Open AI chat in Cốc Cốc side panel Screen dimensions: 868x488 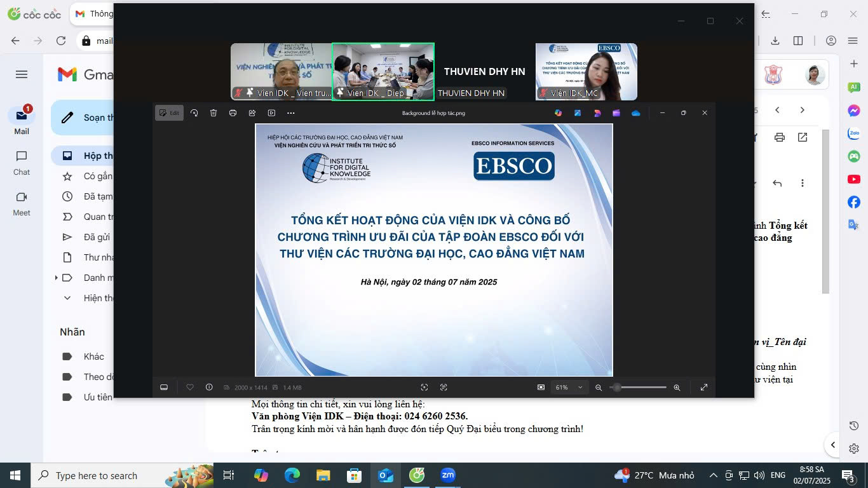coord(854,87)
